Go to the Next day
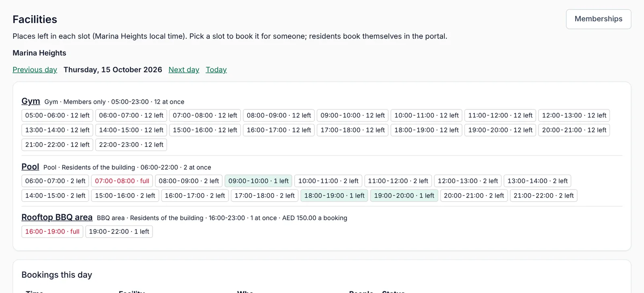The height and width of the screenshot is (293, 644). click(x=184, y=70)
